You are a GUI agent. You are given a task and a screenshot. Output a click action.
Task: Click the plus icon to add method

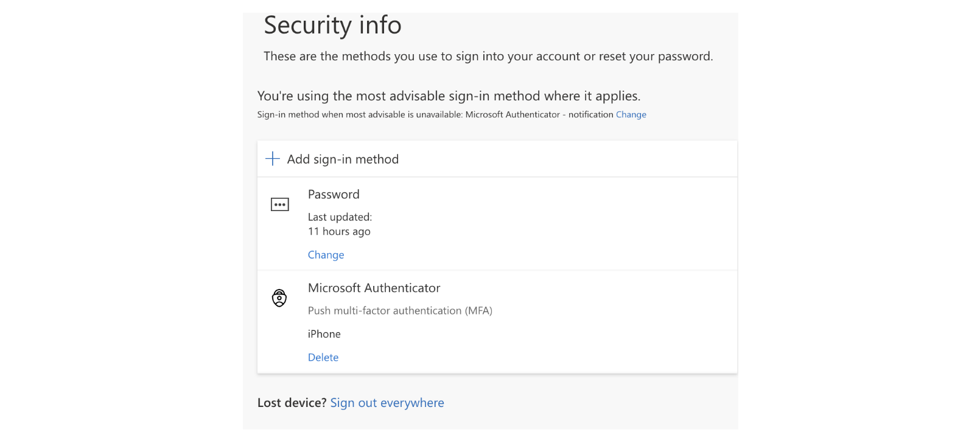[x=273, y=159]
